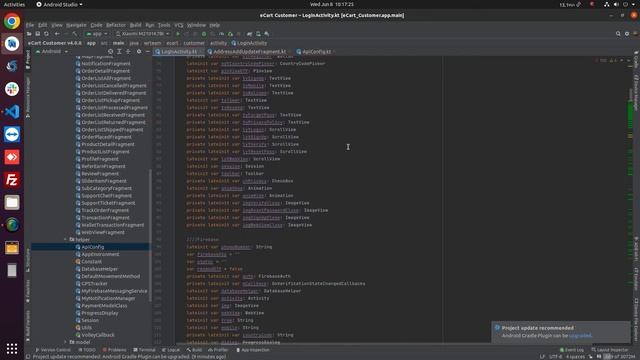Select DatabaseHelper in project tree
Viewport: 640px width, 360px height.
tap(100, 269)
